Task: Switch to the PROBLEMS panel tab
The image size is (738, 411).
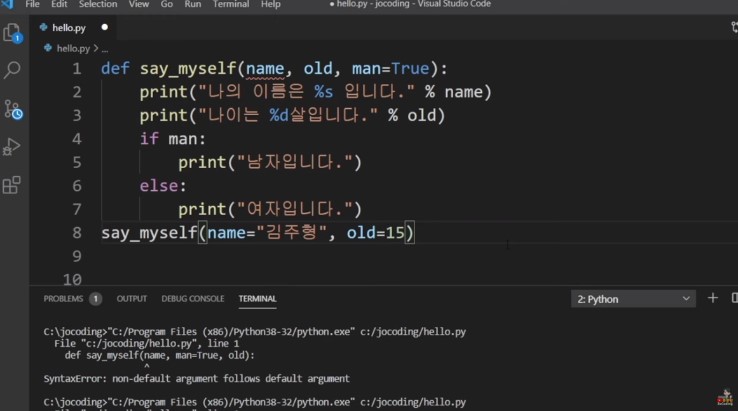Action: click(64, 299)
